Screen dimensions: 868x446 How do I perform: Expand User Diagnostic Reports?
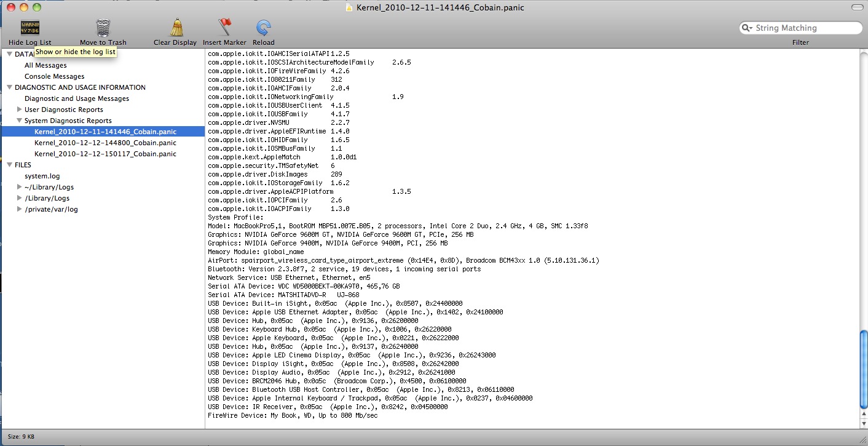coord(20,110)
